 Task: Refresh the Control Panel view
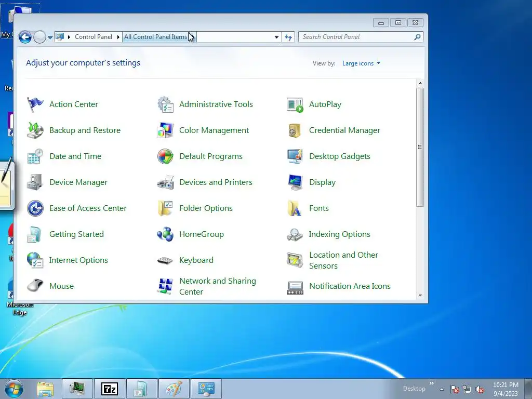pyautogui.click(x=288, y=37)
